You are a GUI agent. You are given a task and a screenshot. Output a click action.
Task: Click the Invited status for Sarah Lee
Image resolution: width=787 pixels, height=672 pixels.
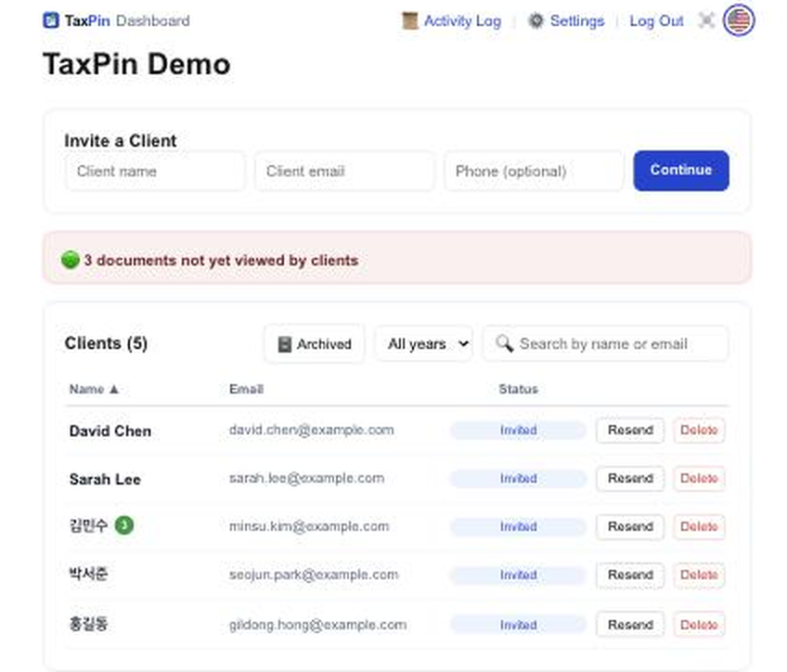click(x=518, y=478)
